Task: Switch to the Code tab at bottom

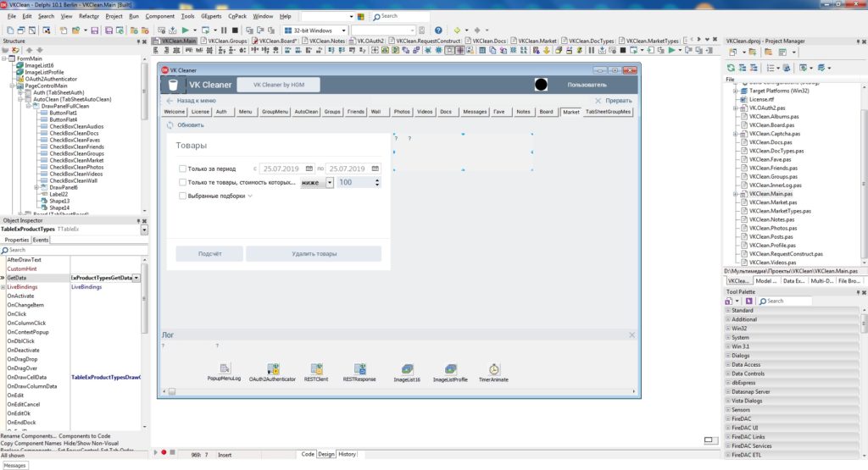Action: pos(308,454)
